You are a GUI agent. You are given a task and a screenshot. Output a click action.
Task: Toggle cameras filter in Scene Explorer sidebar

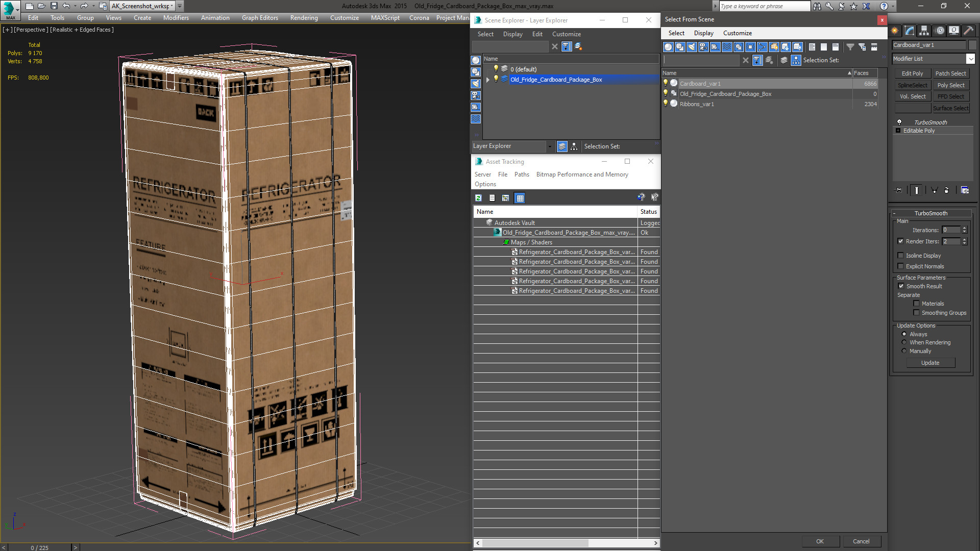pyautogui.click(x=476, y=95)
